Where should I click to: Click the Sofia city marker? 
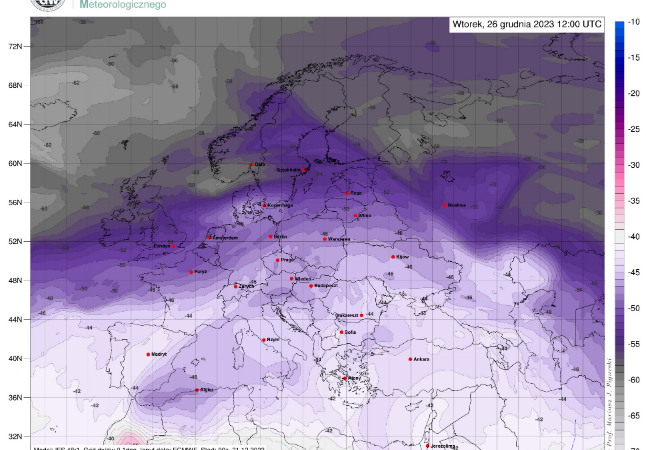coord(342,332)
